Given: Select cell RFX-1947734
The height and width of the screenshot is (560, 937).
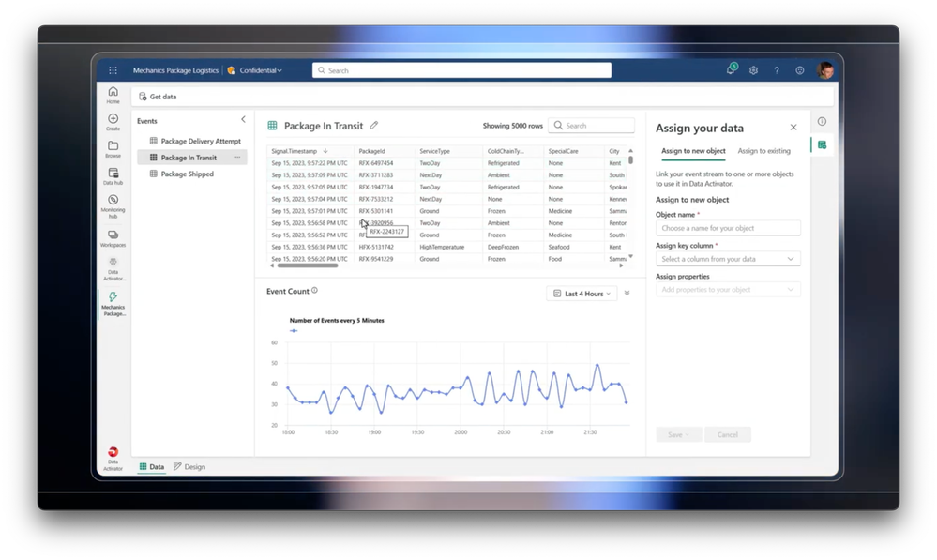Looking at the screenshot, I should point(376,187).
